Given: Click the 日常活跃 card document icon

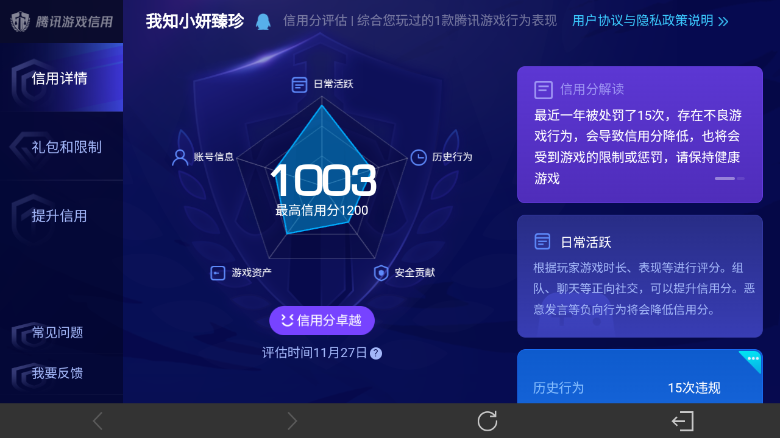Looking at the screenshot, I should click(x=542, y=242).
